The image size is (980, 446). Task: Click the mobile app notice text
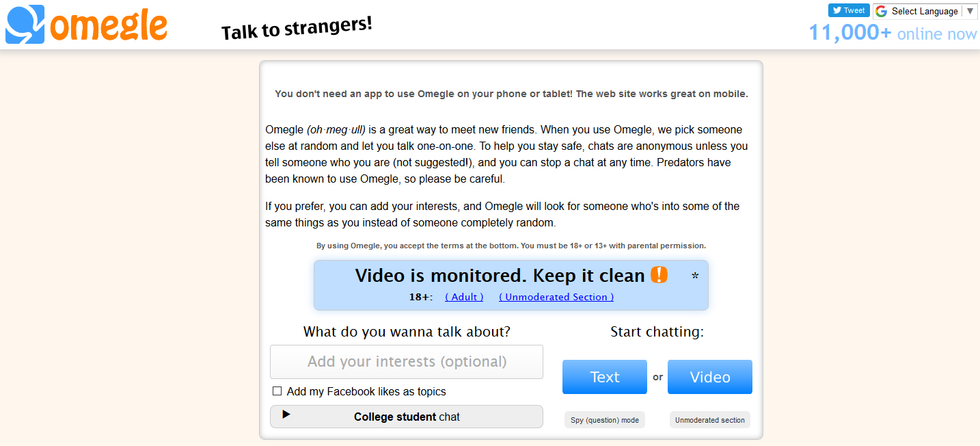[511, 94]
